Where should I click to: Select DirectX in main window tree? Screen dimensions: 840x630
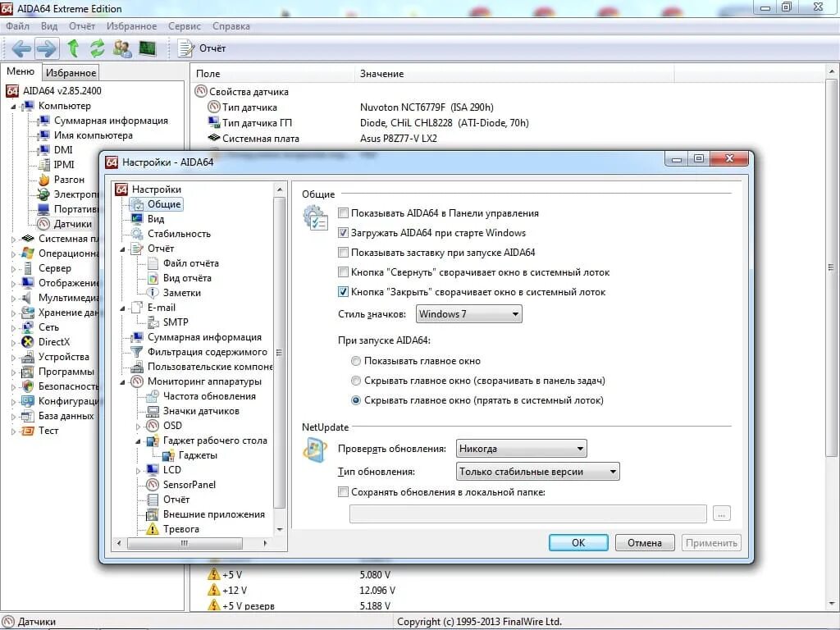tap(53, 342)
